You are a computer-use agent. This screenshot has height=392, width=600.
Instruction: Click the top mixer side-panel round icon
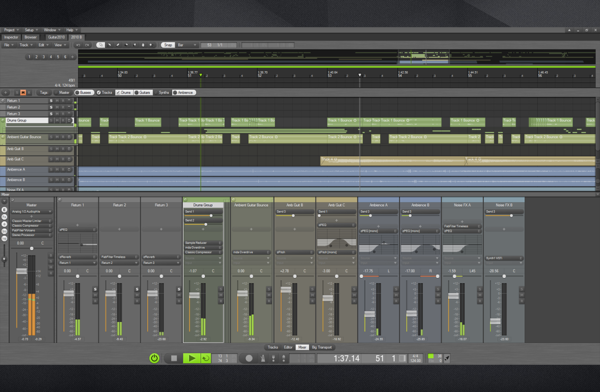click(x=4, y=210)
